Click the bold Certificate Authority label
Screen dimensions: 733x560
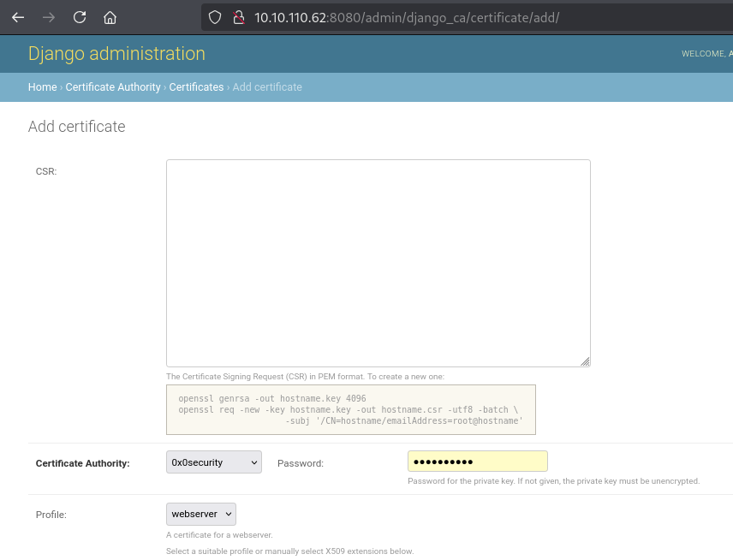82,463
